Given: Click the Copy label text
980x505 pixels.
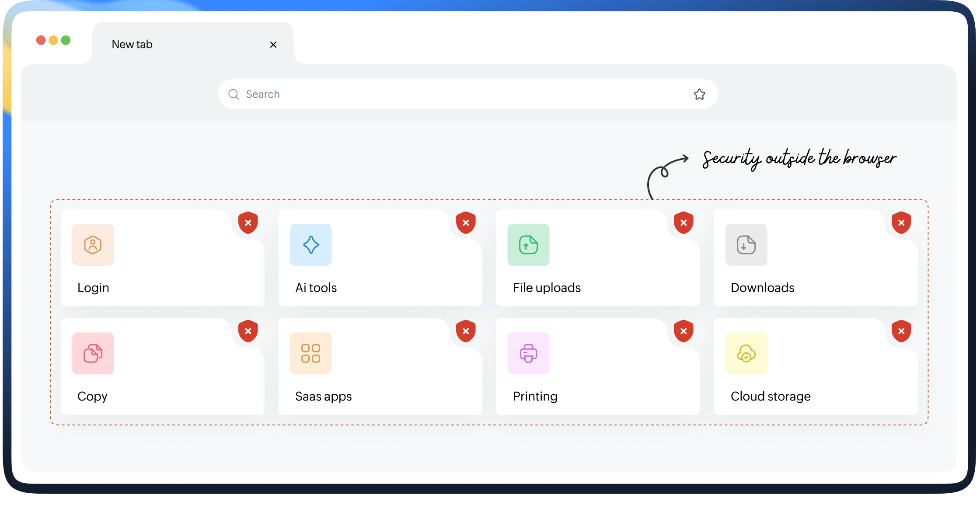Looking at the screenshot, I should point(92,397).
